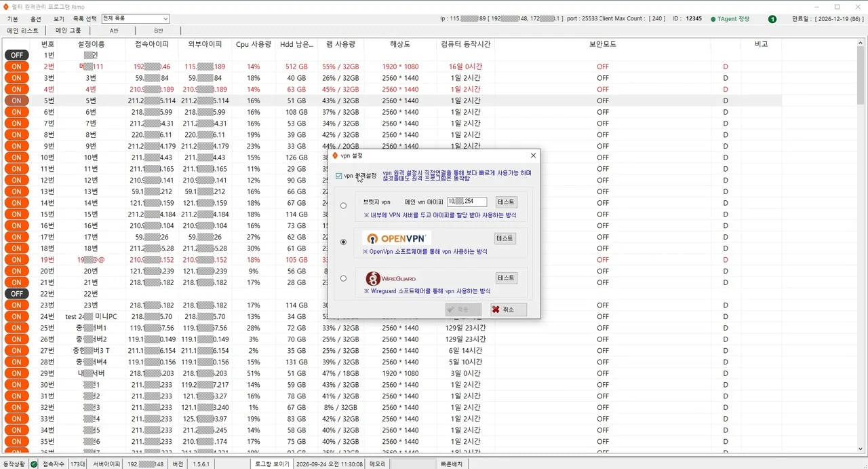
Task: Click the 취소 cancel button
Action: tap(509, 309)
